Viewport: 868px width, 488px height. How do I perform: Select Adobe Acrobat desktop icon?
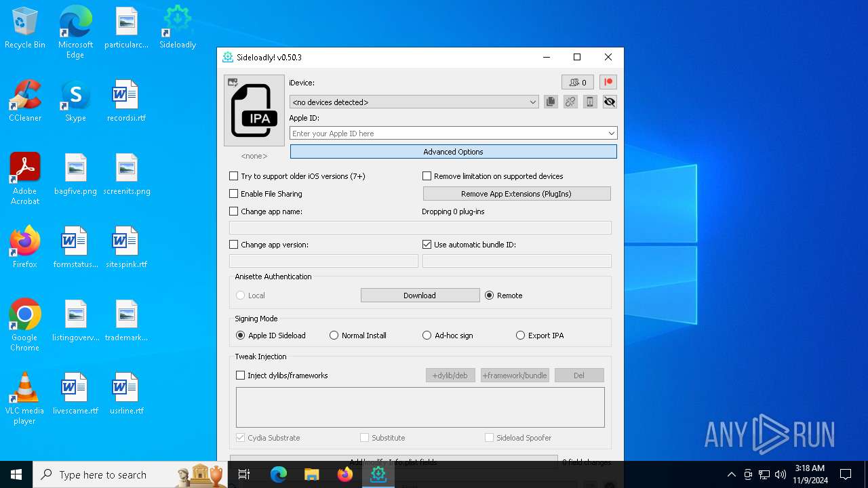[25, 179]
